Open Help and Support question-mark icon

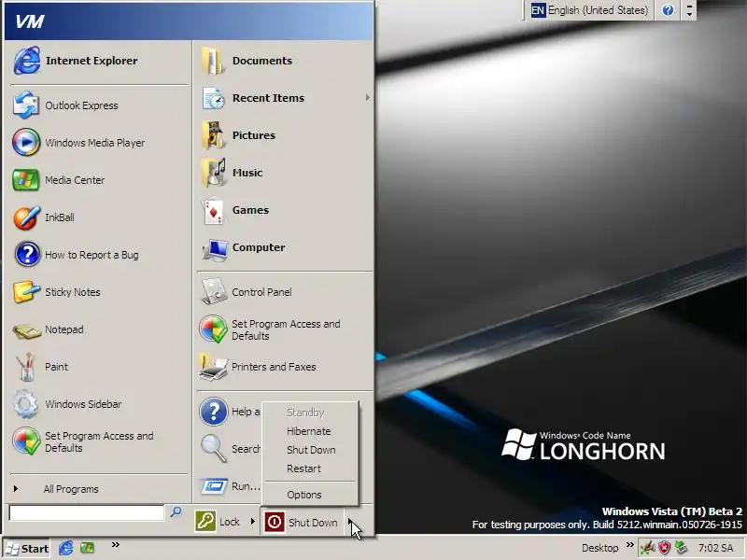[214, 412]
